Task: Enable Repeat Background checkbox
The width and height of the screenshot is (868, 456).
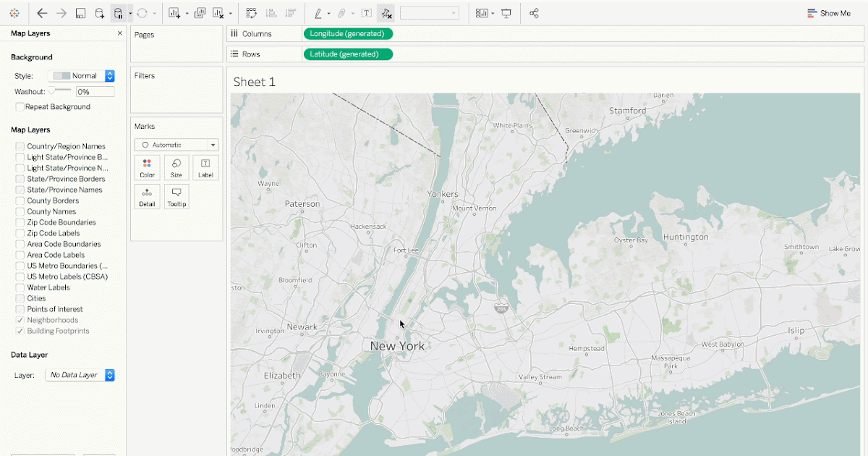Action: [20, 106]
